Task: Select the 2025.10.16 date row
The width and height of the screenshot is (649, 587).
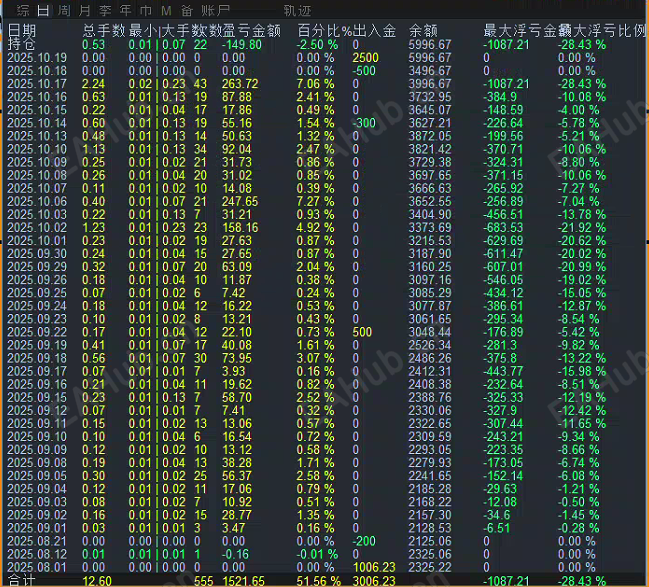Action: pyautogui.click(x=37, y=97)
